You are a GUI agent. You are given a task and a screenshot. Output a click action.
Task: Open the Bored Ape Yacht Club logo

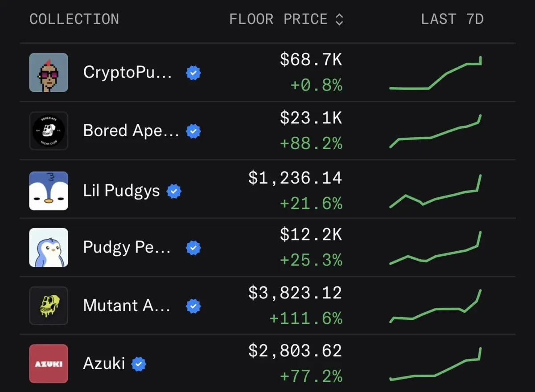[49, 131]
